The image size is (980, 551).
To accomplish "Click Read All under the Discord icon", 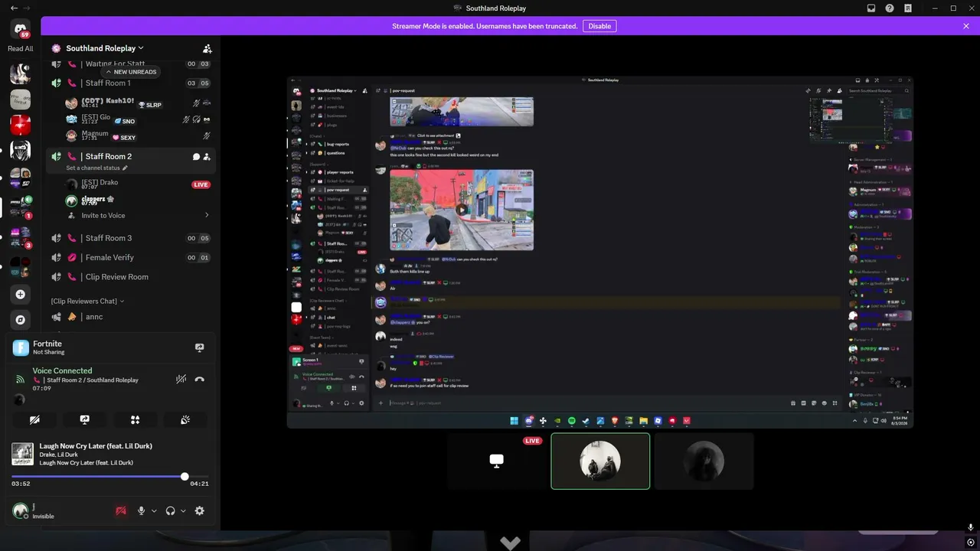I will click(x=21, y=49).
